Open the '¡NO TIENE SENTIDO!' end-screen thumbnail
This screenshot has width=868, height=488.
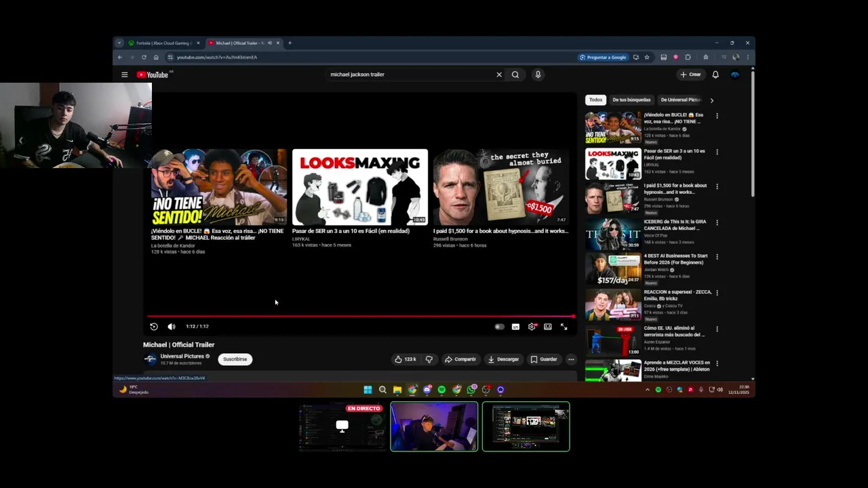[219, 187]
